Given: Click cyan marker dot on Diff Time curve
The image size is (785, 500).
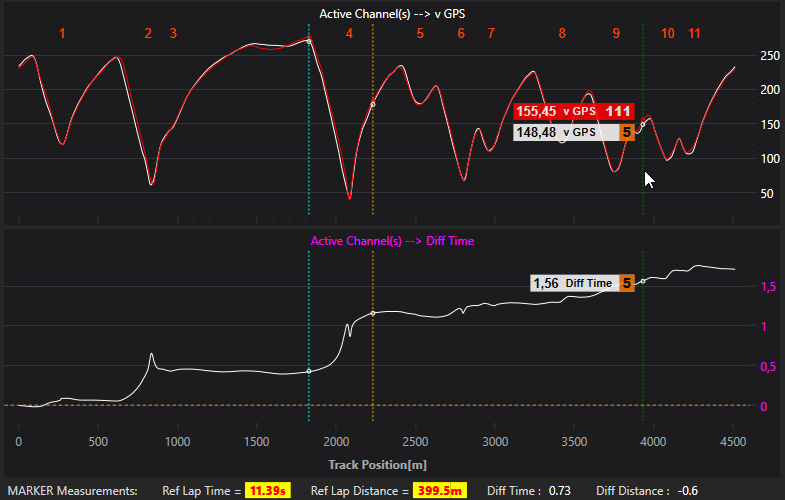Looking at the screenshot, I should pyautogui.click(x=309, y=371).
